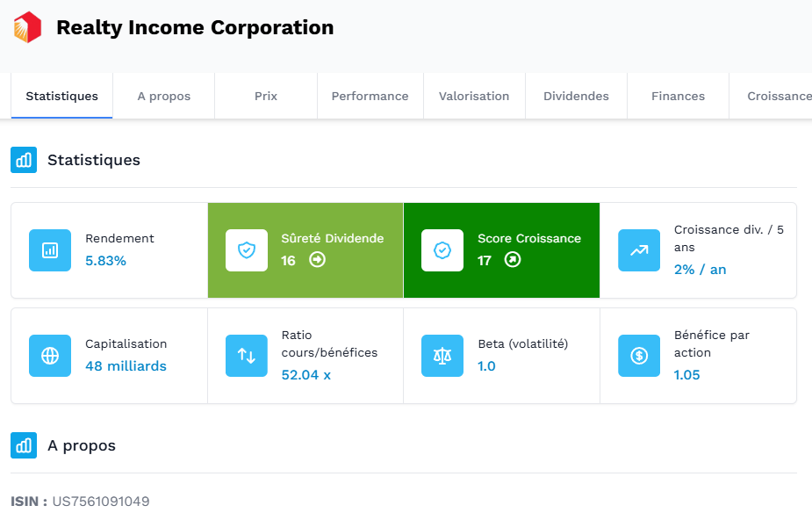Switch to the Dividendes tab
Image resolution: width=812 pixels, height=520 pixels.
coord(576,96)
